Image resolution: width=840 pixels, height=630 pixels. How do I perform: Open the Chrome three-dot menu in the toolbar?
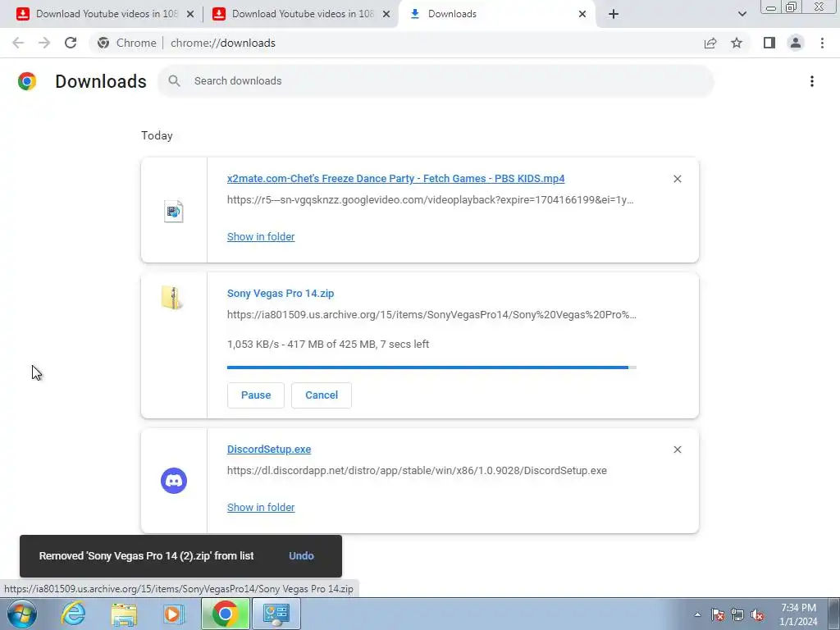822,43
